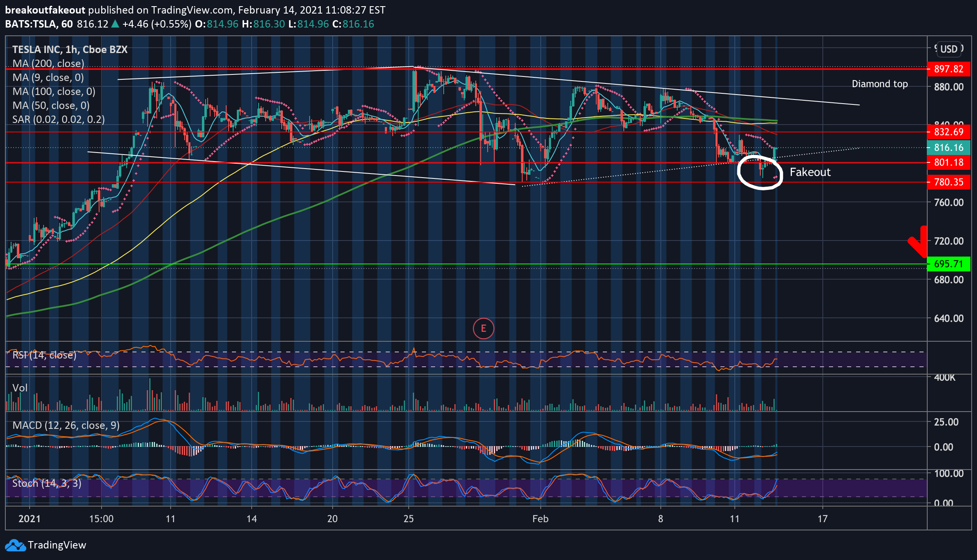Click the Vol pane label
The height and width of the screenshot is (560, 977).
[20, 388]
